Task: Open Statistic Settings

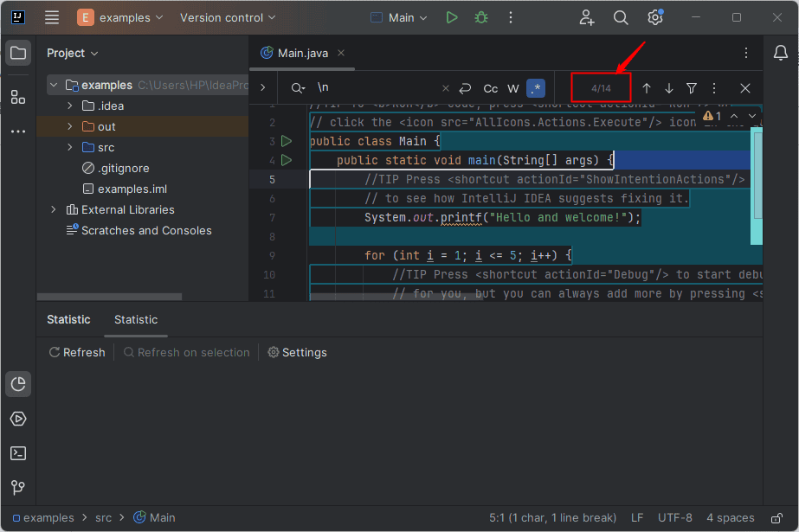Action: [298, 352]
